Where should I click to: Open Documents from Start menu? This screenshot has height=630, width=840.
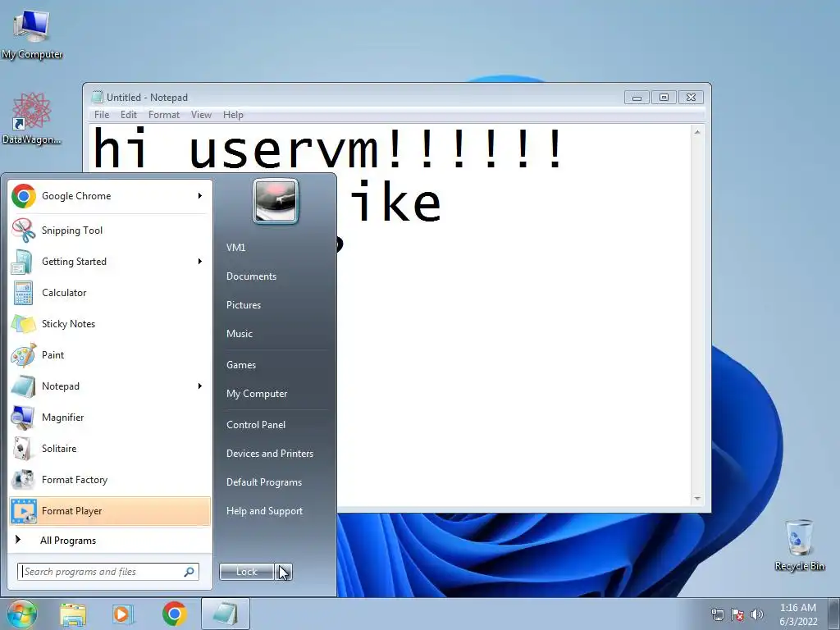(251, 276)
